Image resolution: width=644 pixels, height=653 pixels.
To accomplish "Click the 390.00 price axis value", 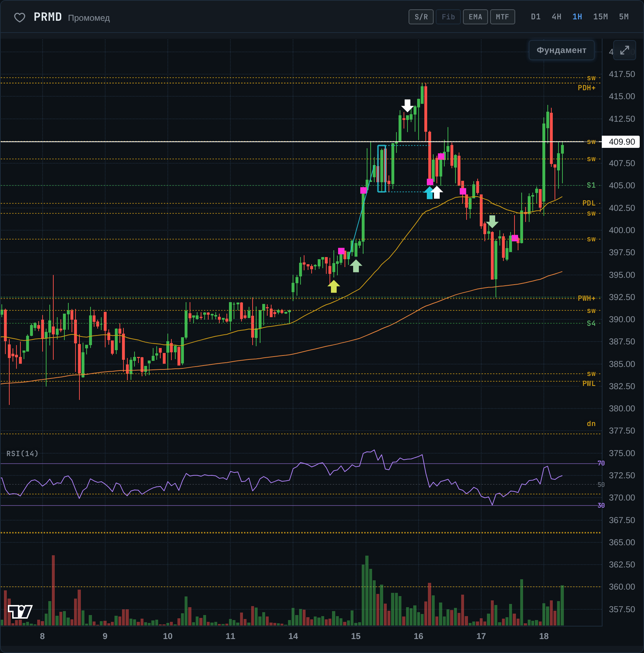I will pos(622,319).
